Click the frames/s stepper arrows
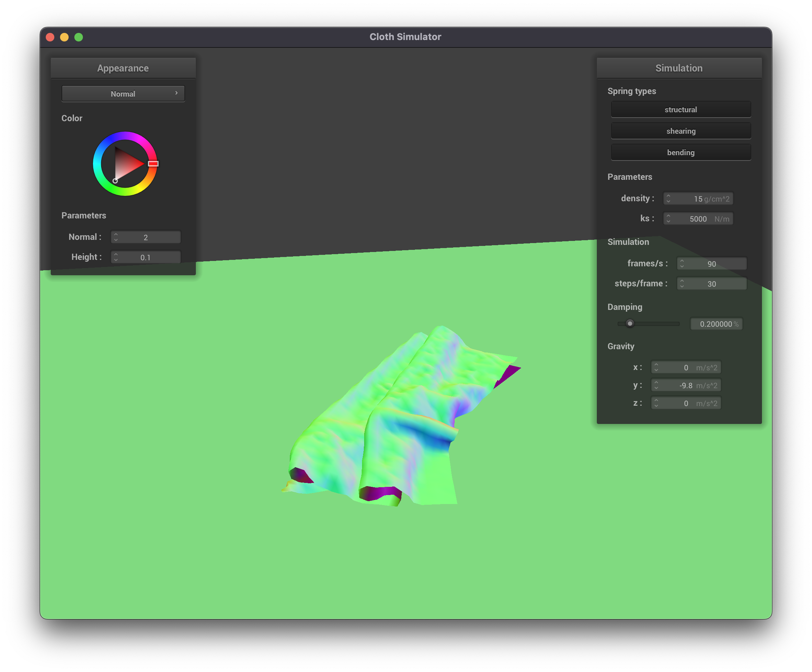 point(682,264)
